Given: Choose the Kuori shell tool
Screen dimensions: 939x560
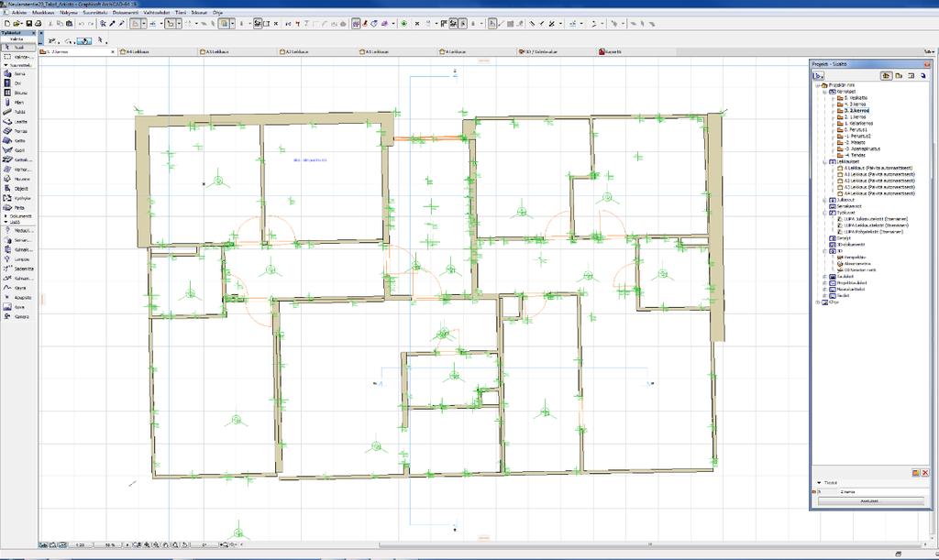Looking at the screenshot, I should point(18,150).
